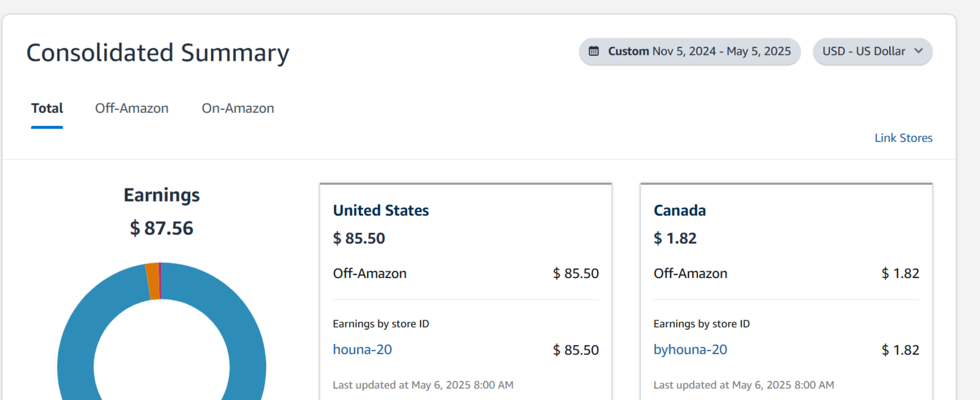Click the Consolidated Summary heading
Image resolution: width=980 pixels, height=400 pixels.
point(158,52)
